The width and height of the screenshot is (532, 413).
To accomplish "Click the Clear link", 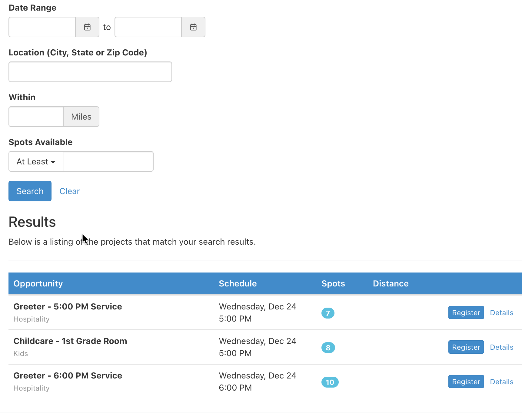I will [69, 191].
